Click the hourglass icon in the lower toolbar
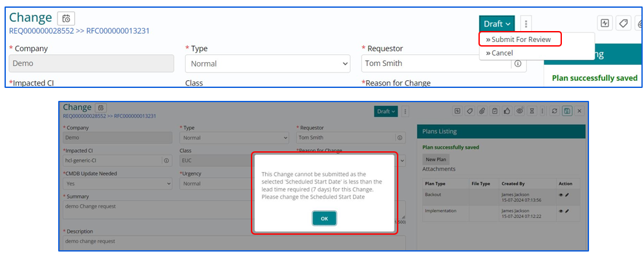Viewport: 644px width, 258px height. [x=532, y=111]
